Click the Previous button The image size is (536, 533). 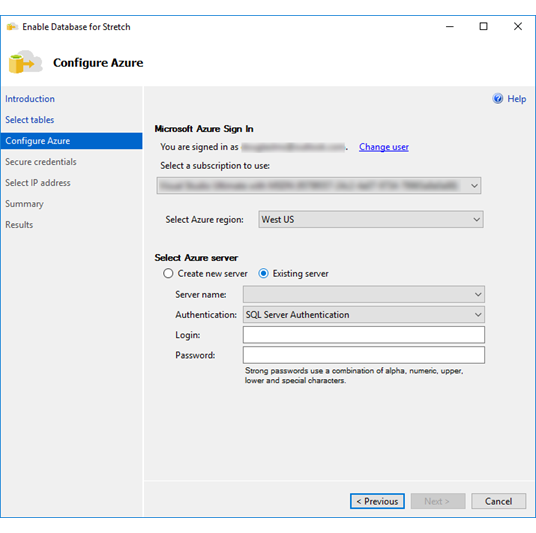(x=377, y=501)
